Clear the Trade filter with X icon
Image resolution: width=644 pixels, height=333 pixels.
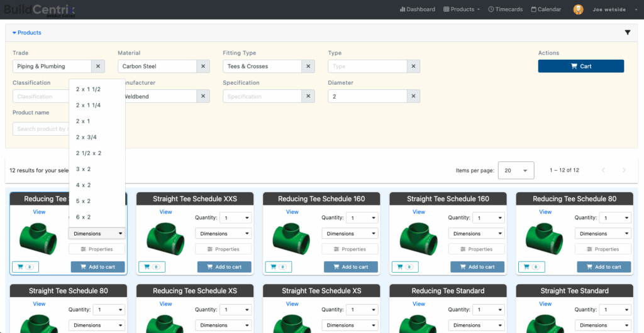click(98, 67)
